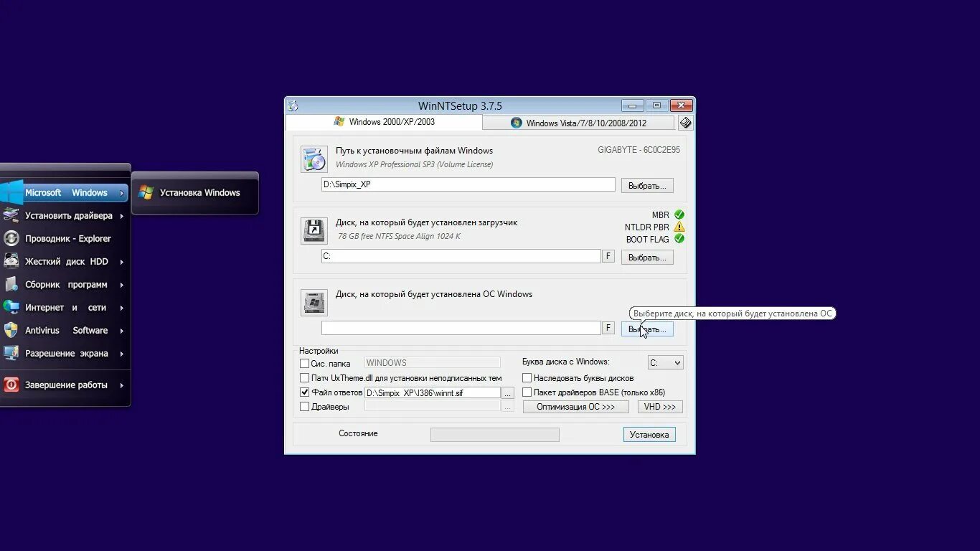This screenshot has height=551, width=980.
Task: Expand the Интернет и сети submenu arrow
Action: [x=122, y=308]
